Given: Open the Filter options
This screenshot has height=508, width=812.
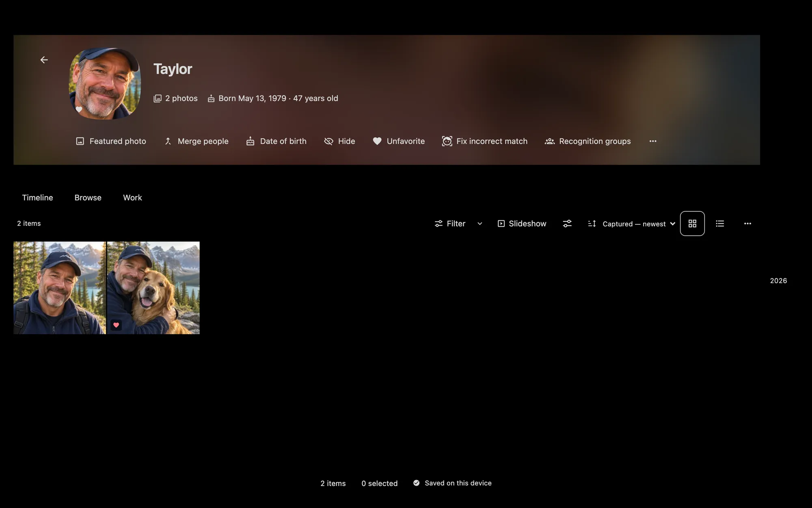Looking at the screenshot, I should tap(450, 224).
